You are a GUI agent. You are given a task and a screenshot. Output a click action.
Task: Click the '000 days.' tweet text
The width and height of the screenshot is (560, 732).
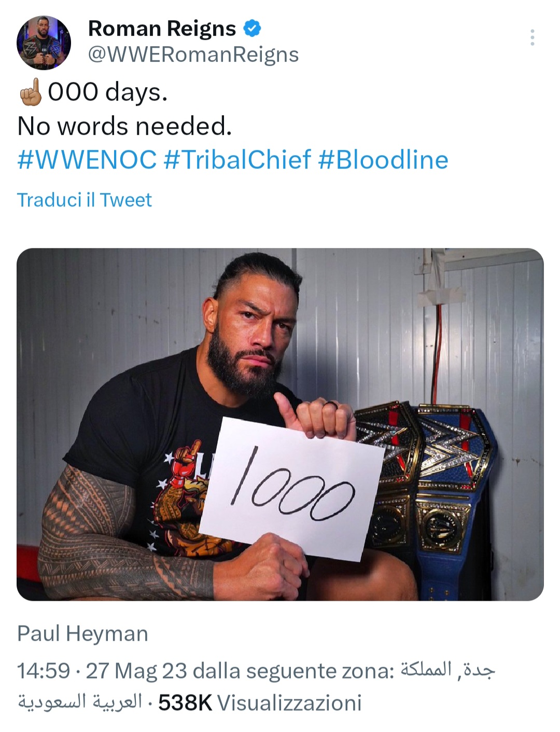point(108,92)
